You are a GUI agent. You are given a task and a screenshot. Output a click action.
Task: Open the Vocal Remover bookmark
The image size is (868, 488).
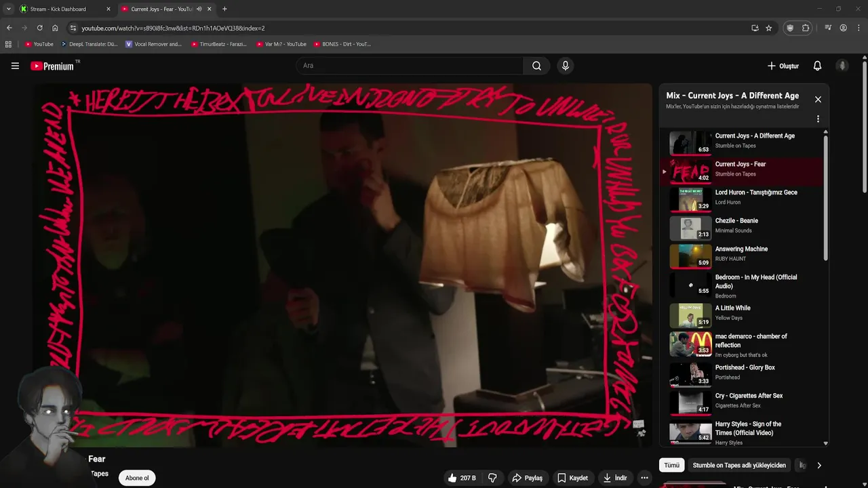(x=154, y=44)
